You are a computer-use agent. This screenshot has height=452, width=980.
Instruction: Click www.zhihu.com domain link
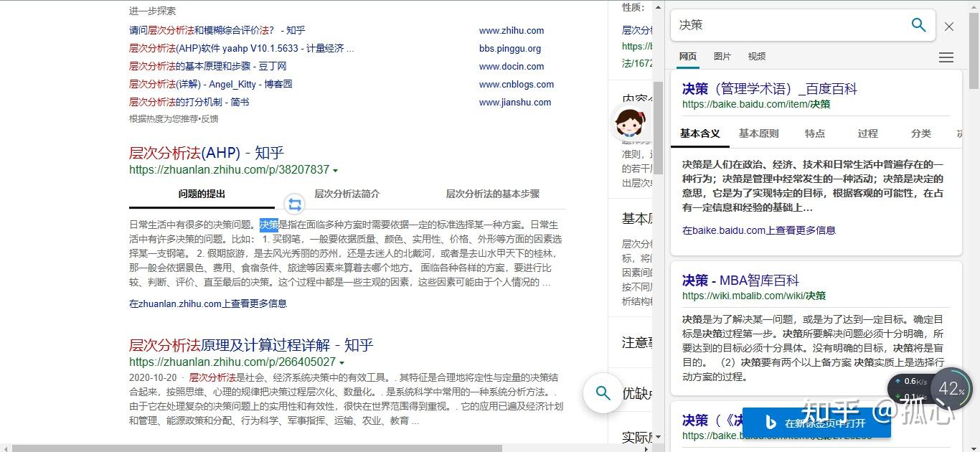512,31
